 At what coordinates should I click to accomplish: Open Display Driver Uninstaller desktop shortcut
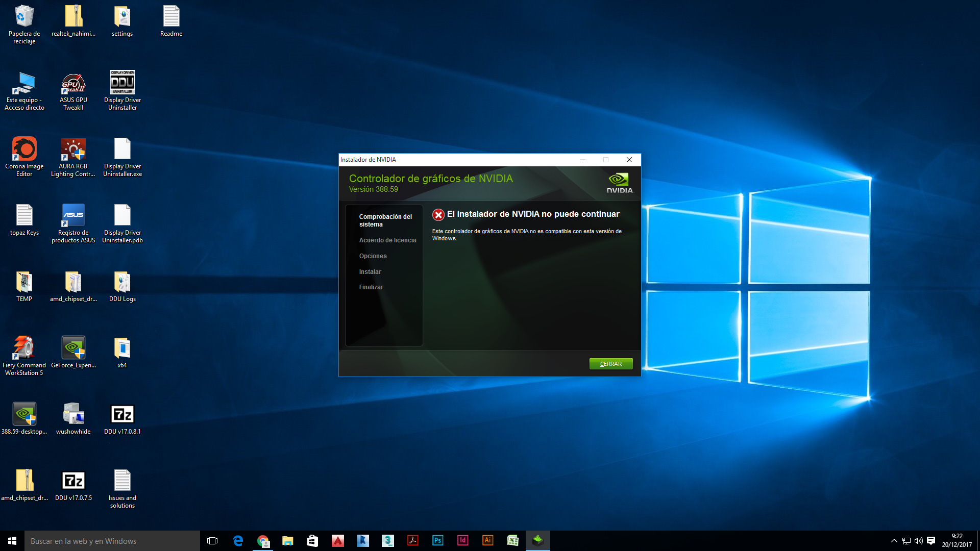[x=122, y=83]
